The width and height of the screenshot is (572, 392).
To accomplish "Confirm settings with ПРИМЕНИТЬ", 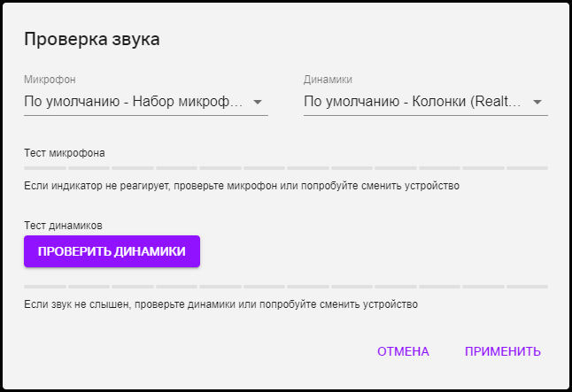I will click(x=503, y=351).
